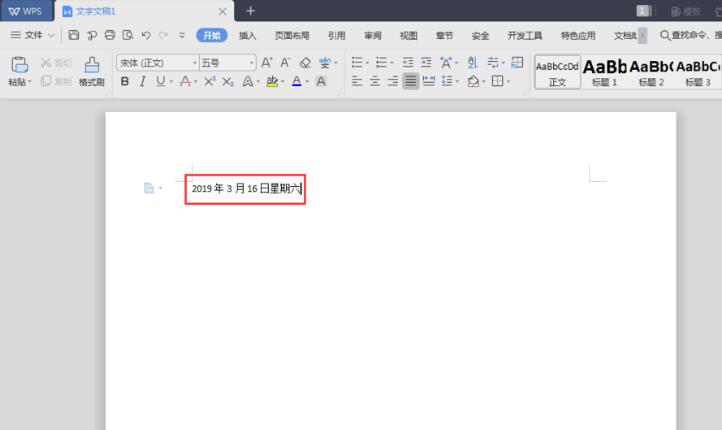
Task: Undo the last action
Action: pyautogui.click(x=146, y=35)
